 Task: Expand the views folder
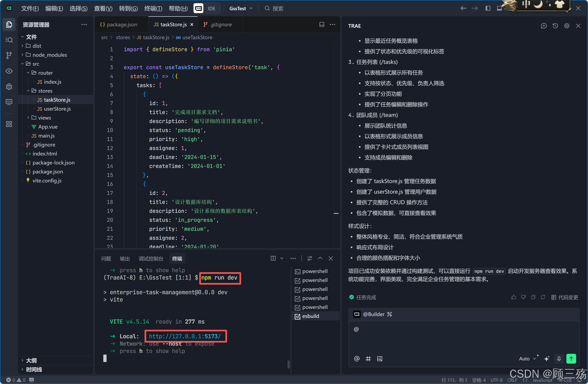click(x=45, y=118)
